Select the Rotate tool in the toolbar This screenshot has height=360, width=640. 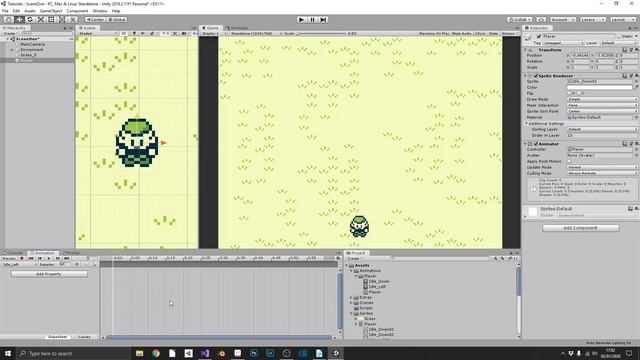click(x=30, y=19)
